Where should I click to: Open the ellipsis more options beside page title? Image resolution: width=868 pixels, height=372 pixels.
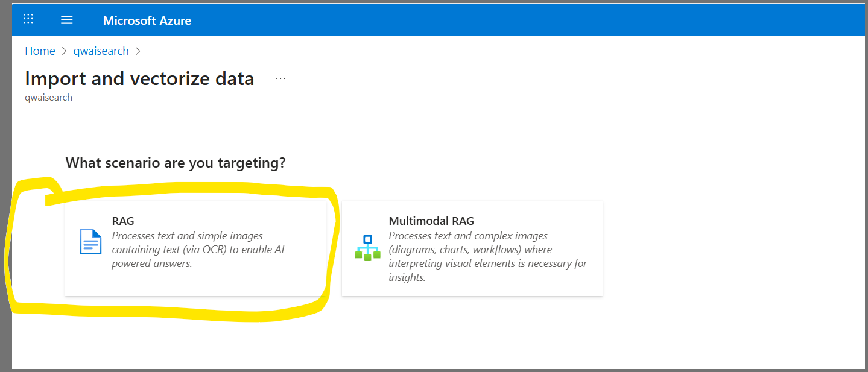coord(280,79)
